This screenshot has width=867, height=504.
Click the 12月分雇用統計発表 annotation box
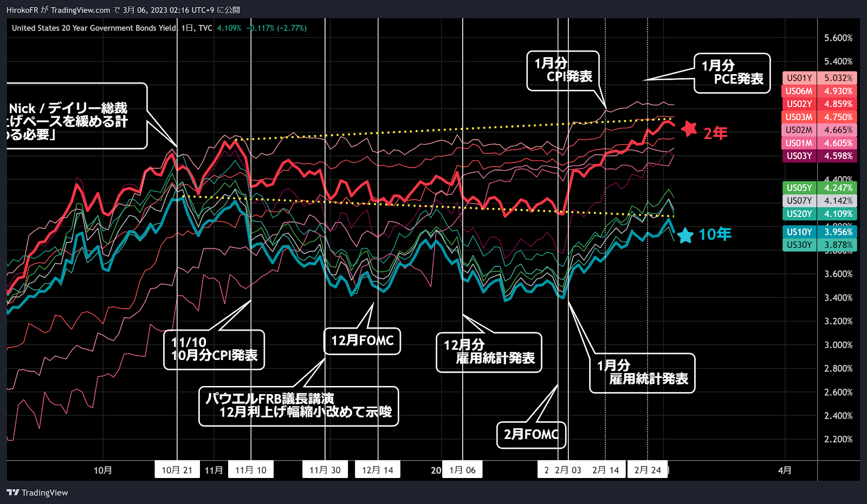489,352
